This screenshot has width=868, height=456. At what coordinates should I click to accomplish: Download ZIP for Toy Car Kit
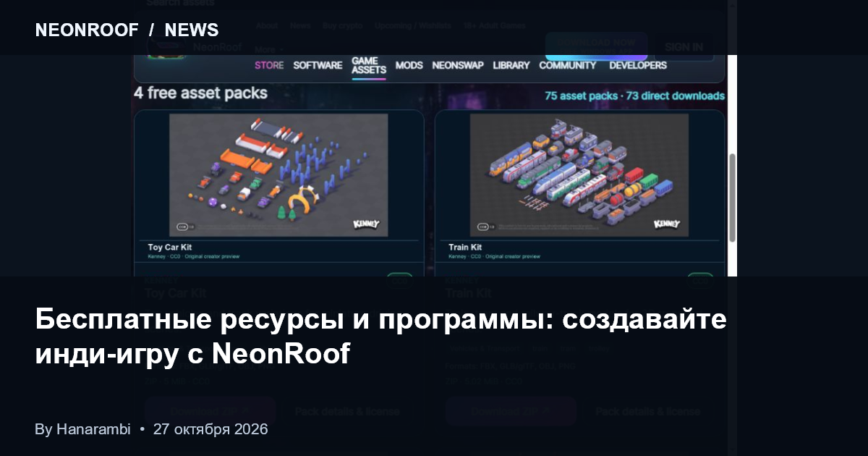point(210,411)
